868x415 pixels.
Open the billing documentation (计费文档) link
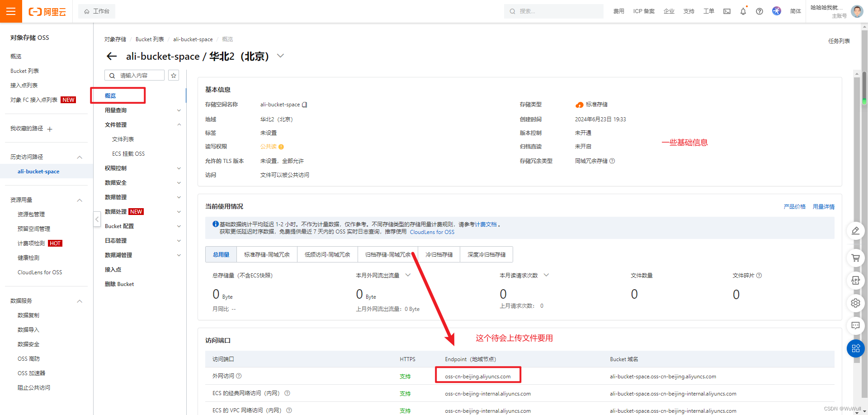(486, 224)
